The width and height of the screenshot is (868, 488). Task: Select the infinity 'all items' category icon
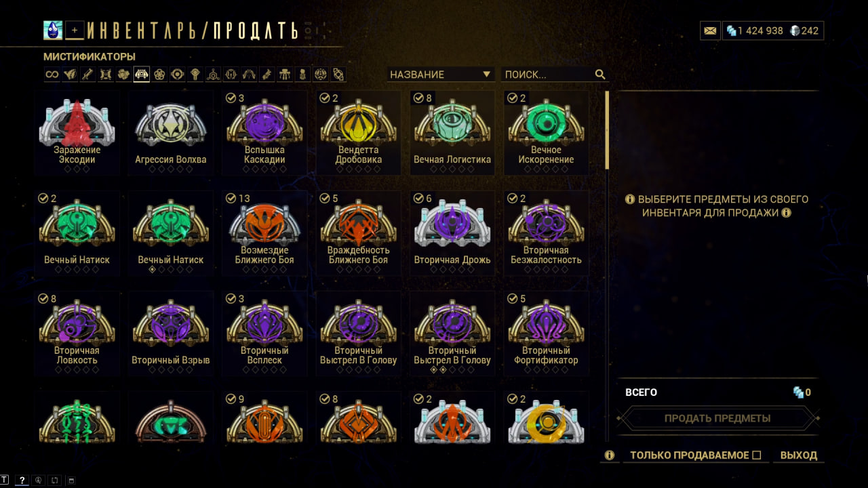52,75
